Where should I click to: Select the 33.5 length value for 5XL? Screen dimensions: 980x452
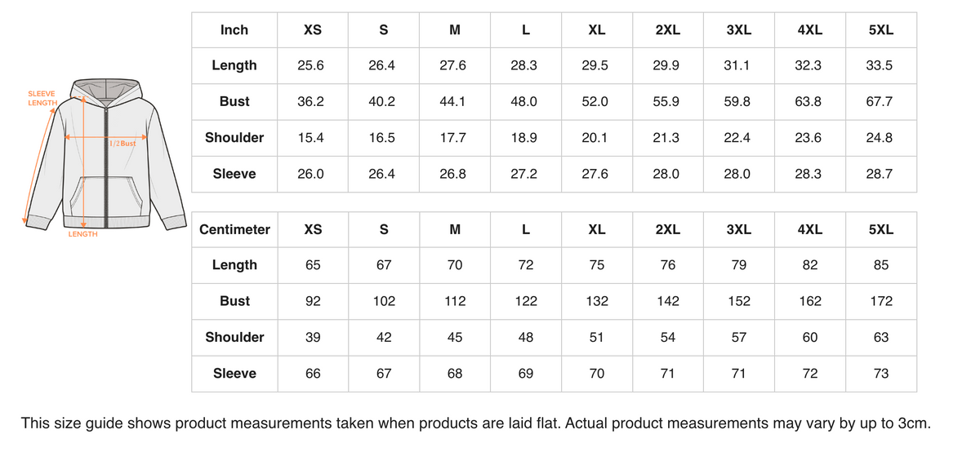880,65
